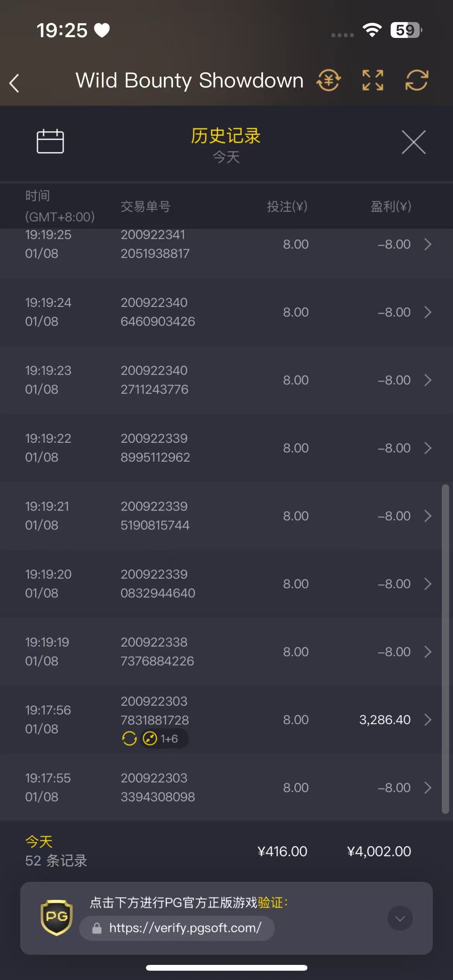The height and width of the screenshot is (980, 453).
Task: Tap the PG shield logo
Action: (x=57, y=917)
